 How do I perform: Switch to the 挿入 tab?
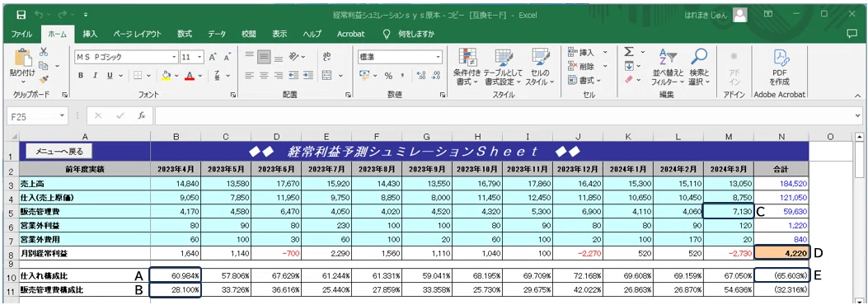[x=90, y=34]
